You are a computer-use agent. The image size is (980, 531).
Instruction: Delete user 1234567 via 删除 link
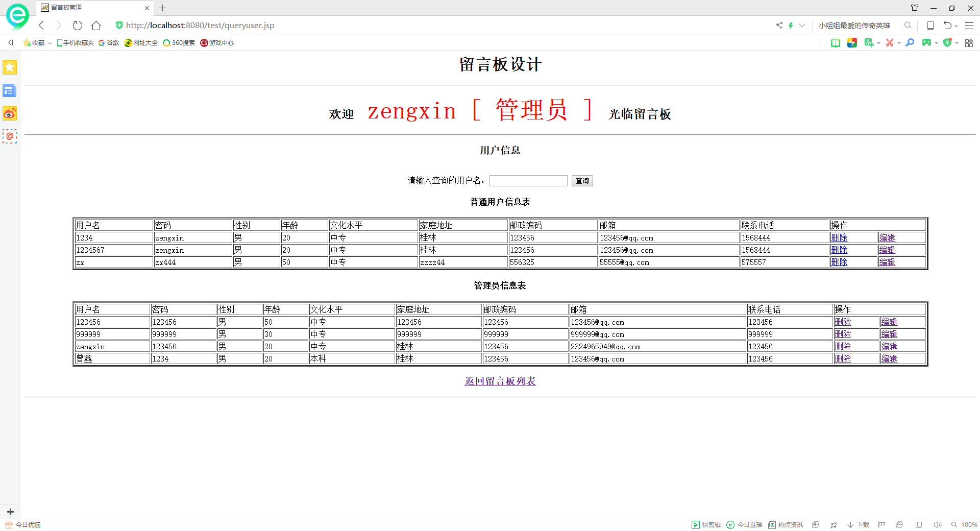(x=839, y=250)
